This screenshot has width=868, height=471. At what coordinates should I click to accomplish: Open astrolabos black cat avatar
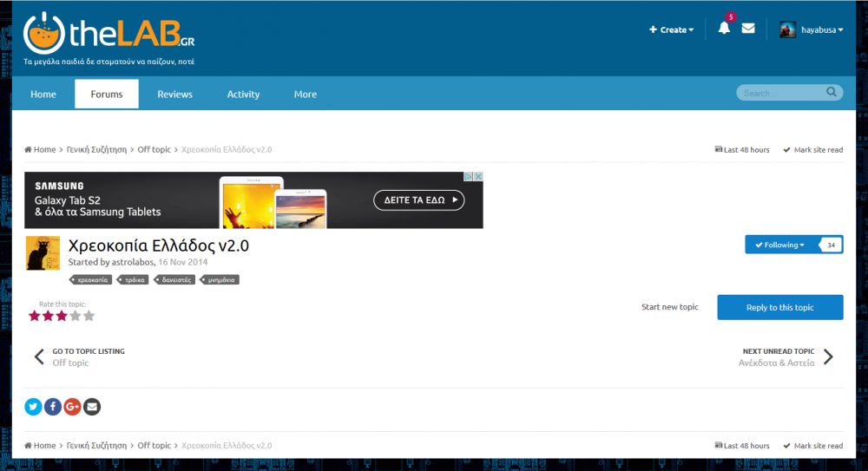pyautogui.click(x=43, y=253)
